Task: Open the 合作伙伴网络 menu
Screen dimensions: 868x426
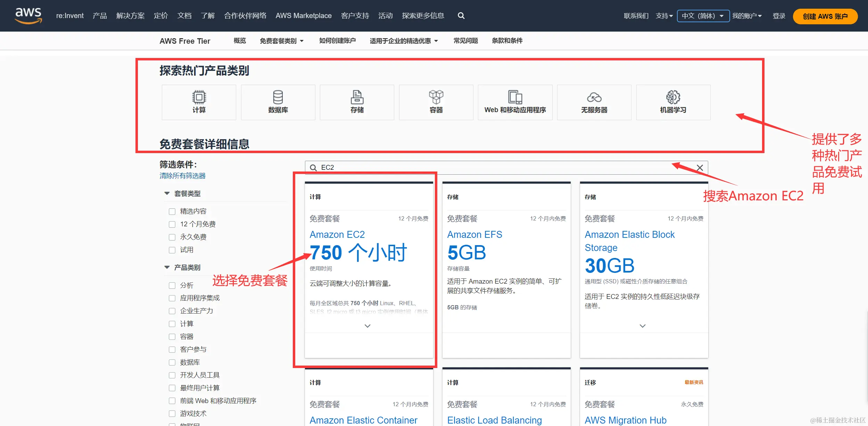Action: tap(245, 16)
